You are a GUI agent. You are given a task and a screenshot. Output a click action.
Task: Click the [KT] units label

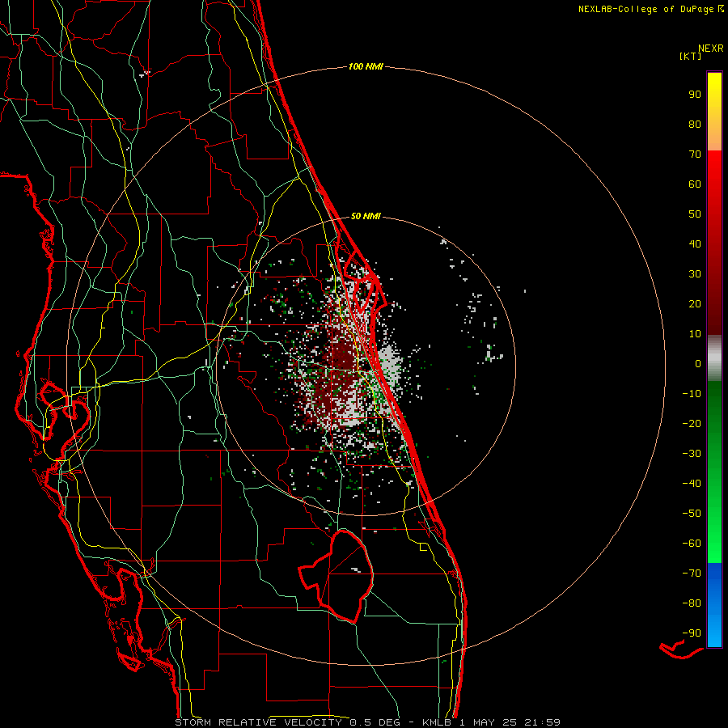coord(691,56)
